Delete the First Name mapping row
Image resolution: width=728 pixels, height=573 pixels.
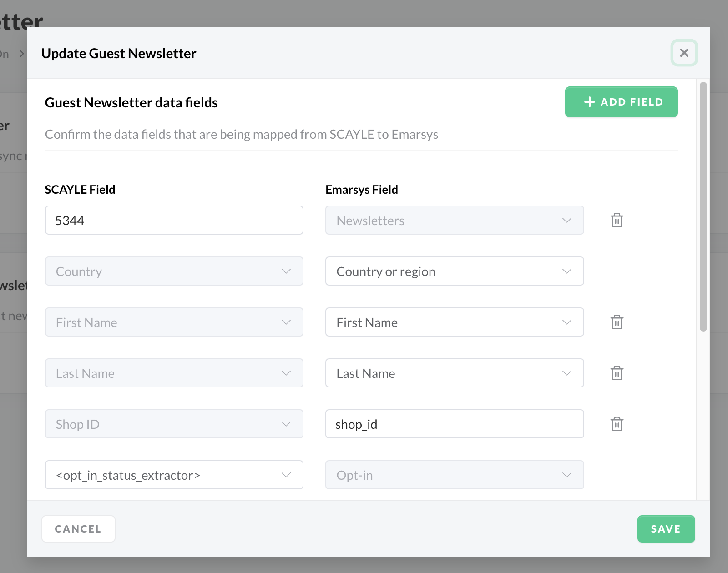coord(617,322)
